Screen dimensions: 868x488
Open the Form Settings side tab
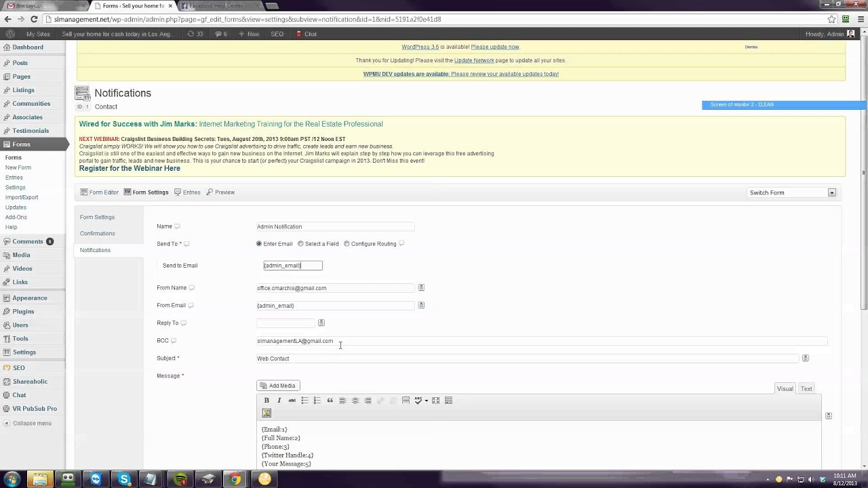point(97,217)
